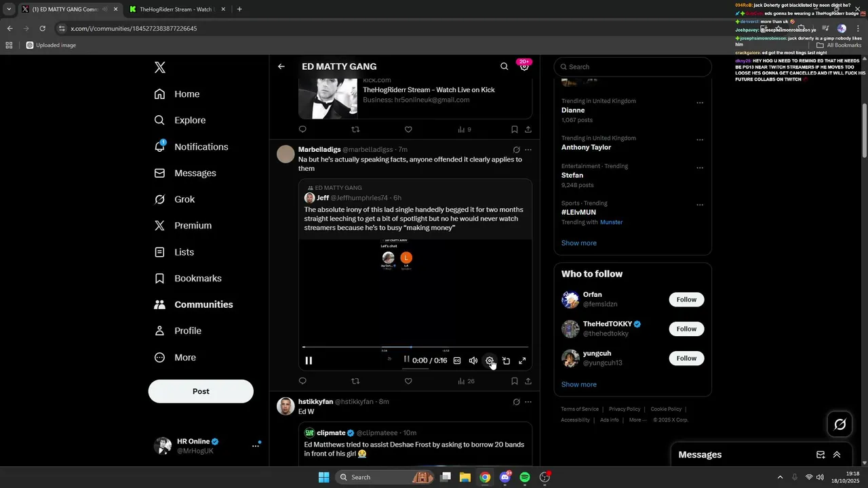The height and width of the screenshot is (488, 868).
Task: Share the Marbelladigs post
Action: point(528,381)
